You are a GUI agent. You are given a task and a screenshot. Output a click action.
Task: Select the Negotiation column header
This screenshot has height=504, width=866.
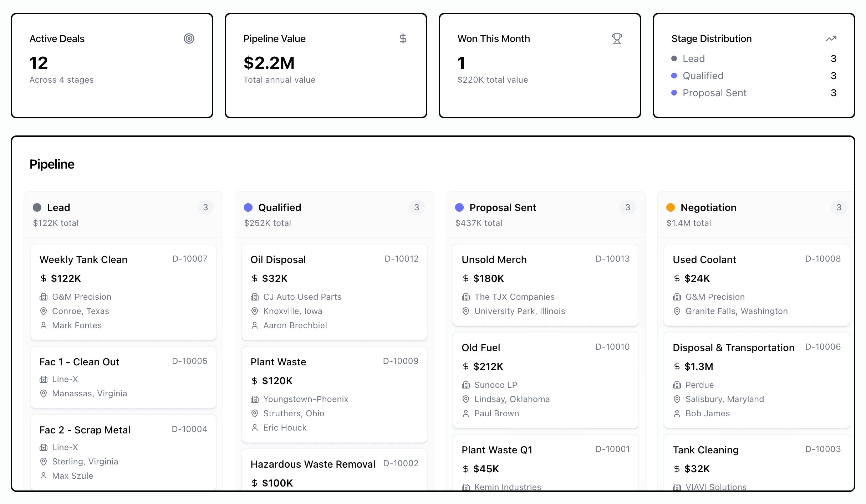[708, 207]
